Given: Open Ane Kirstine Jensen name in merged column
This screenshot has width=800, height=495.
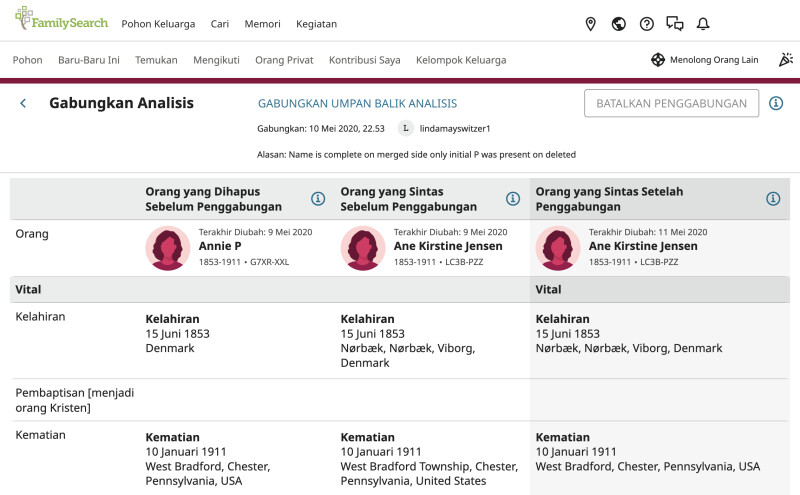Looking at the screenshot, I should [x=643, y=246].
